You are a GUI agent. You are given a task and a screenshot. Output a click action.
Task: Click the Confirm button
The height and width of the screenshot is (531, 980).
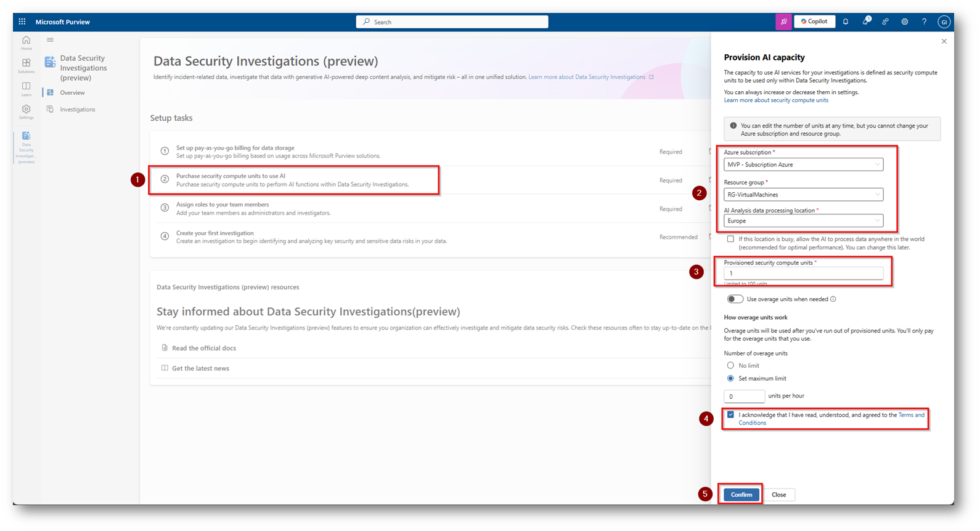click(741, 495)
